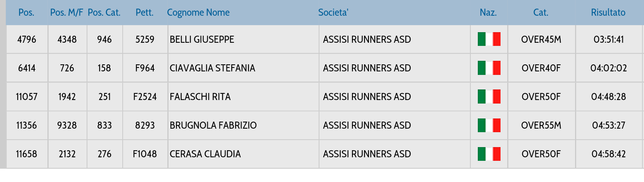Click Italian flag in Ciavaglia Stefania row
Viewport: 644px width, 182px height.
coord(489,68)
